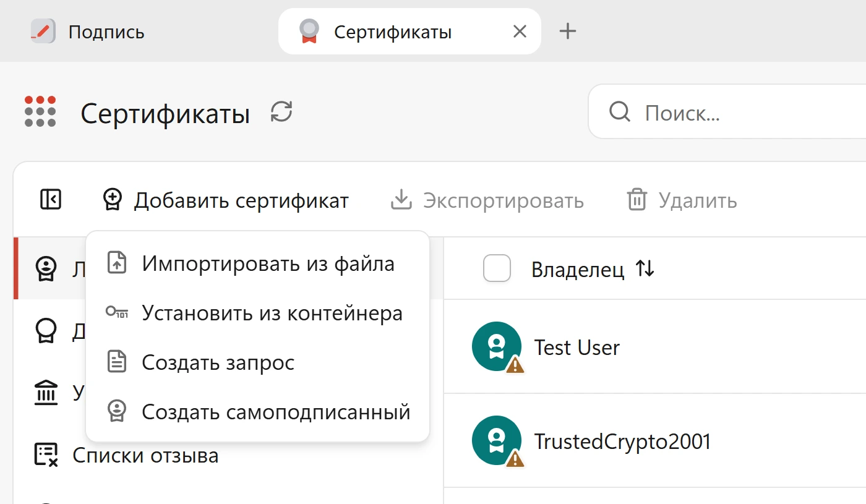The height and width of the screenshot is (504, 866).
Task: Focus the Поиск search field
Action: pyautogui.click(x=727, y=112)
